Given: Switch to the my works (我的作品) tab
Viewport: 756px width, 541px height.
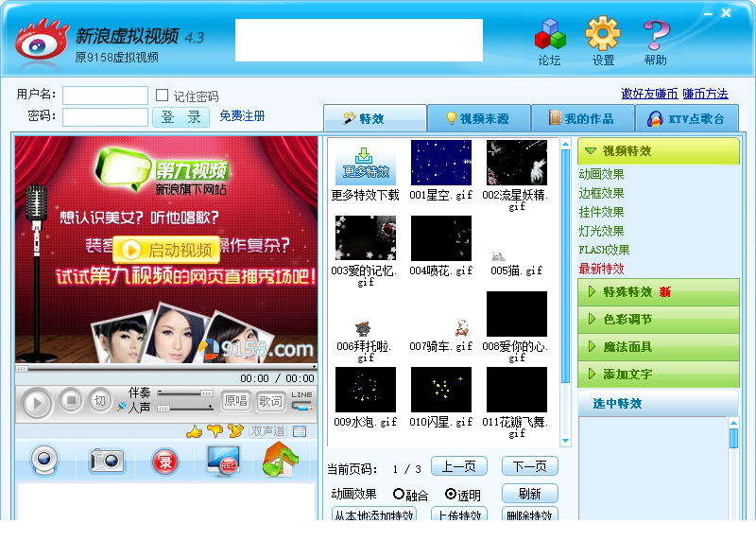Looking at the screenshot, I should click(583, 118).
